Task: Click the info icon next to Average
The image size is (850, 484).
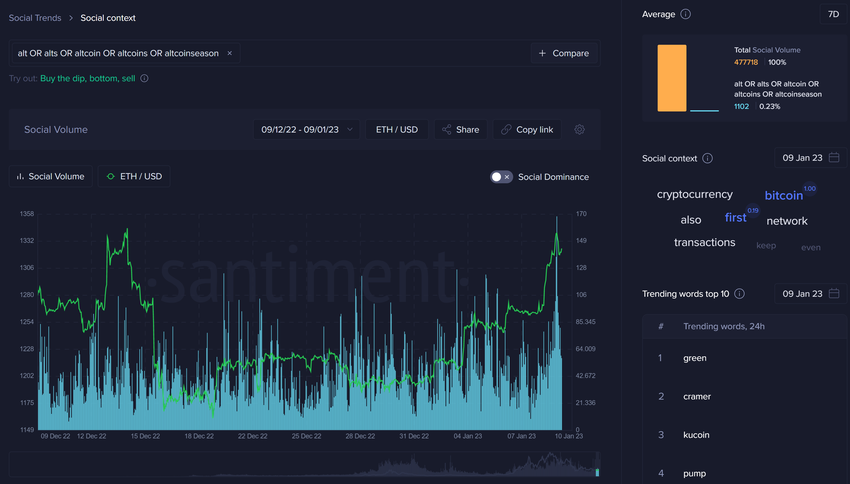Action: (x=685, y=14)
